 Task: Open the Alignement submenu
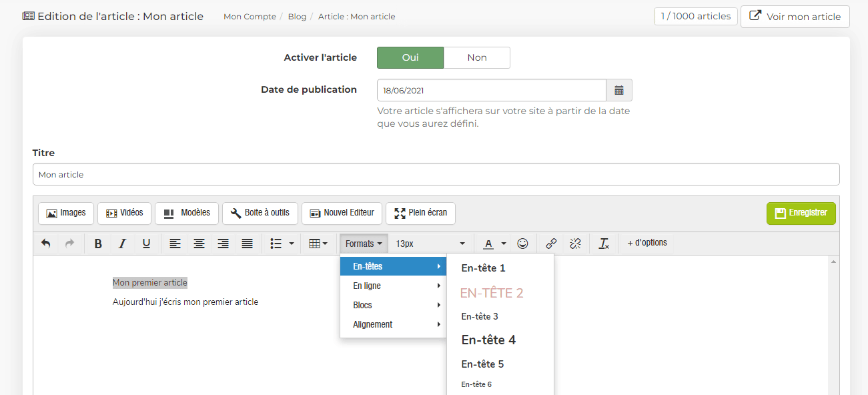click(x=394, y=324)
